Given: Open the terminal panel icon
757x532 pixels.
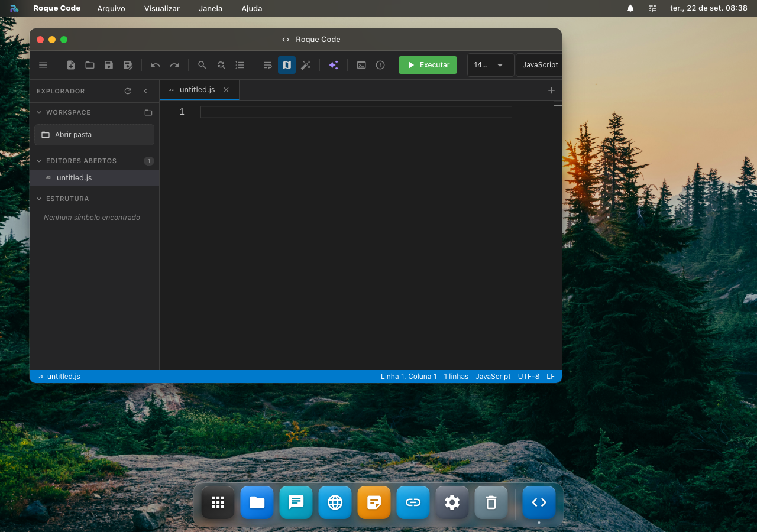Looking at the screenshot, I should pos(361,65).
